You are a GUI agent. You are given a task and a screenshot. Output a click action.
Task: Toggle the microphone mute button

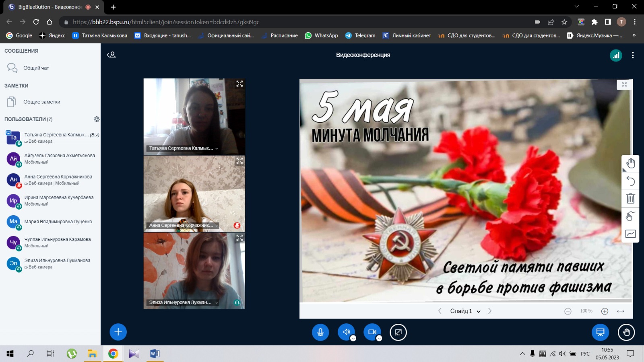(x=320, y=332)
